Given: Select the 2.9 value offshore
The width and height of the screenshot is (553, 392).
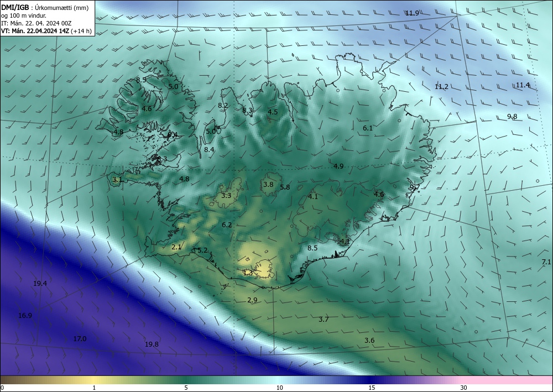Looking at the screenshot, I should coord(252,300).
